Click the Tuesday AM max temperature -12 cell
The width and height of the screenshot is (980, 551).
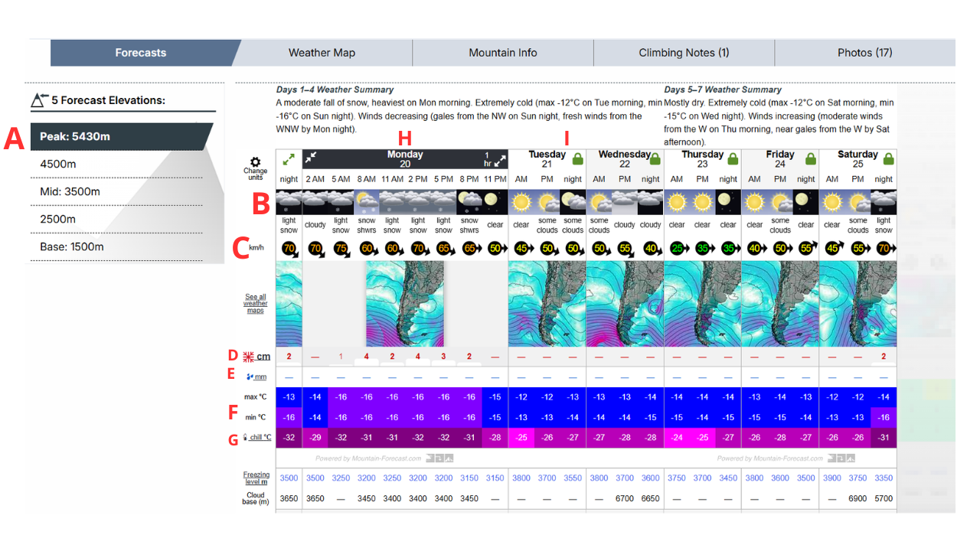[x=521, y=397]
